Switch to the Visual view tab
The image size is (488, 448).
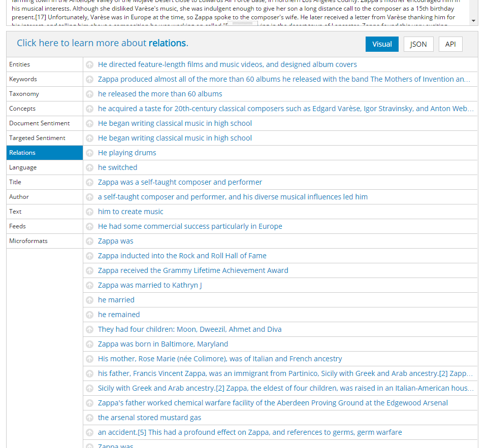click(382, 44)
